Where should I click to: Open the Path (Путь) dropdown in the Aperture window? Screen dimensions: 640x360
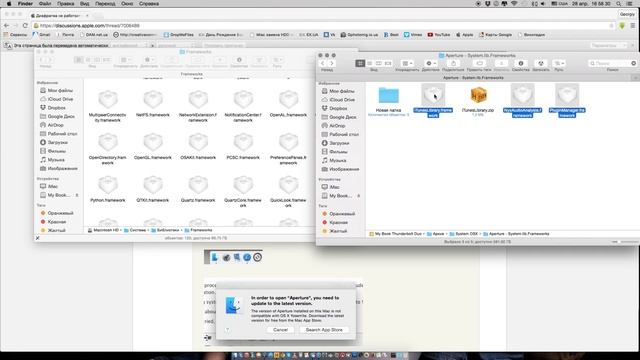[559, 63]
